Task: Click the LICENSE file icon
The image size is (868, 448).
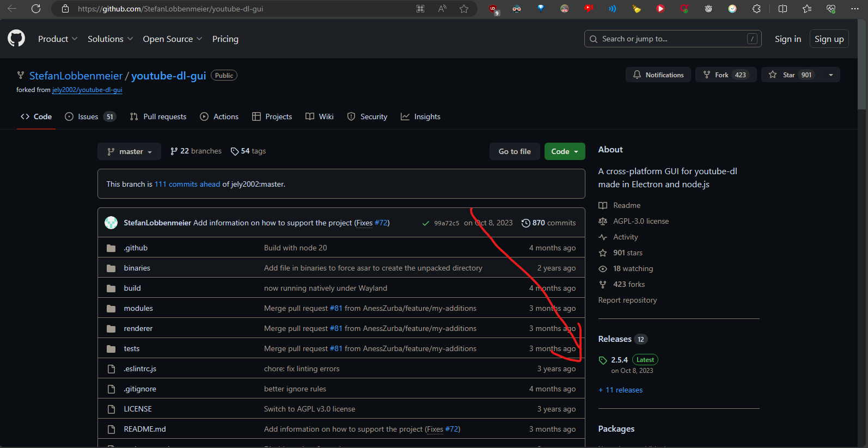Action: pos(111,409)
